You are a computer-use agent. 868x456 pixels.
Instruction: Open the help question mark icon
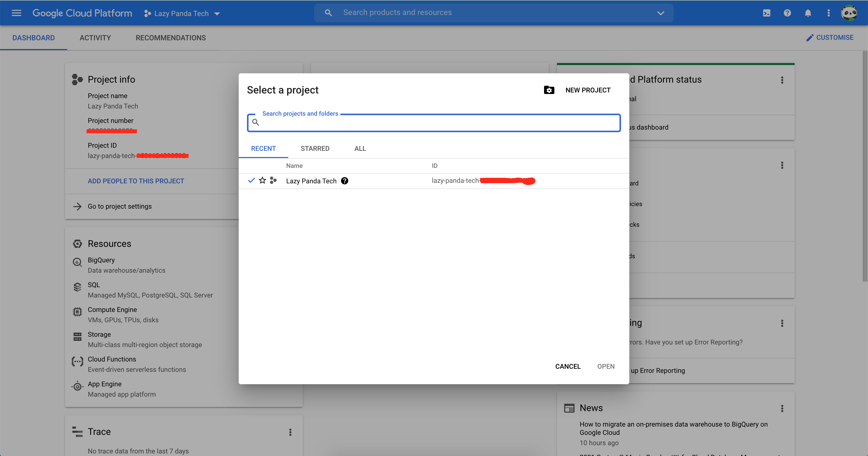(787, 13)
